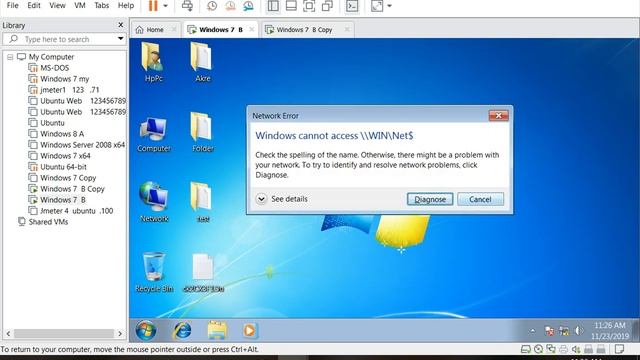Expand See details in Network Error dialog

coord(282,199)
